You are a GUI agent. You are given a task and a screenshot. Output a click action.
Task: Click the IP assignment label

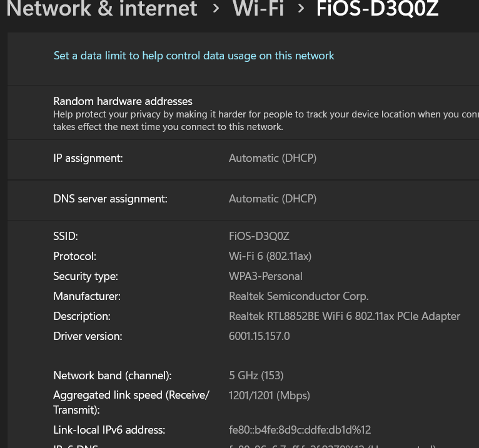pyautogui.click(x=88, y=158)
